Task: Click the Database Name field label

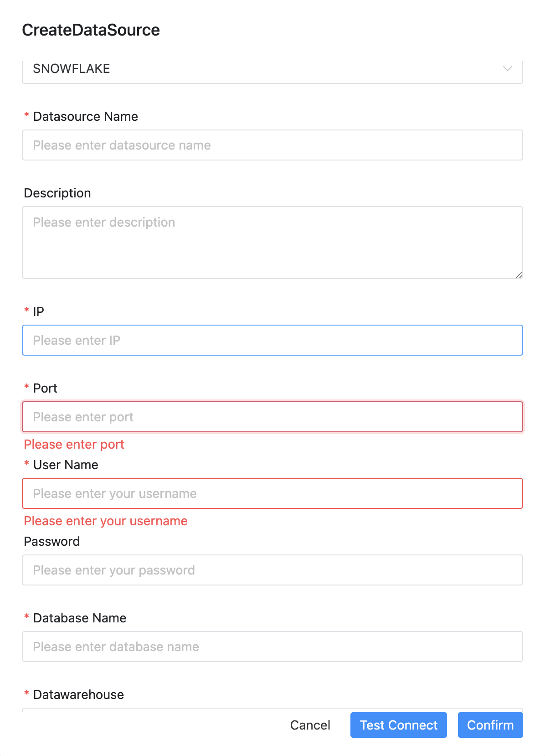Action: (x=80, y=618)
